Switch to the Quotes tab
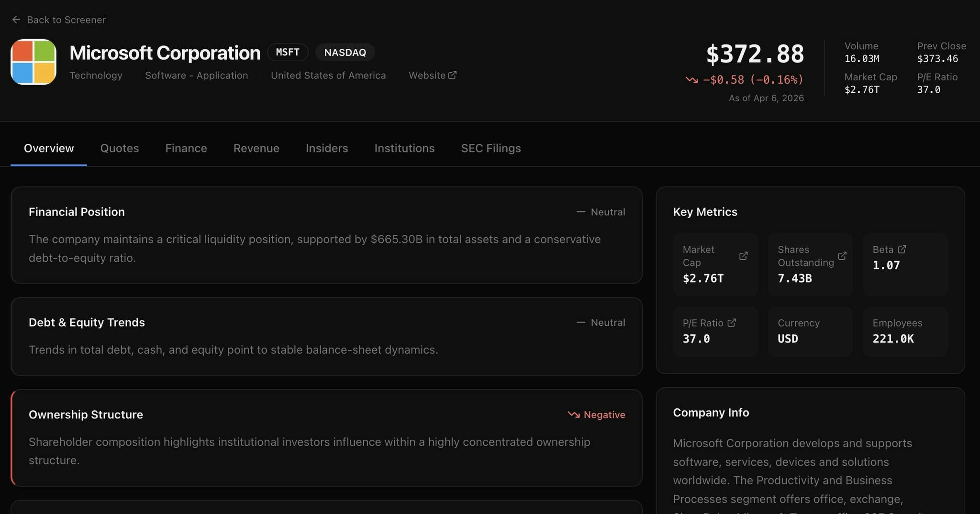Screen dimensions: 980x514 120,148
